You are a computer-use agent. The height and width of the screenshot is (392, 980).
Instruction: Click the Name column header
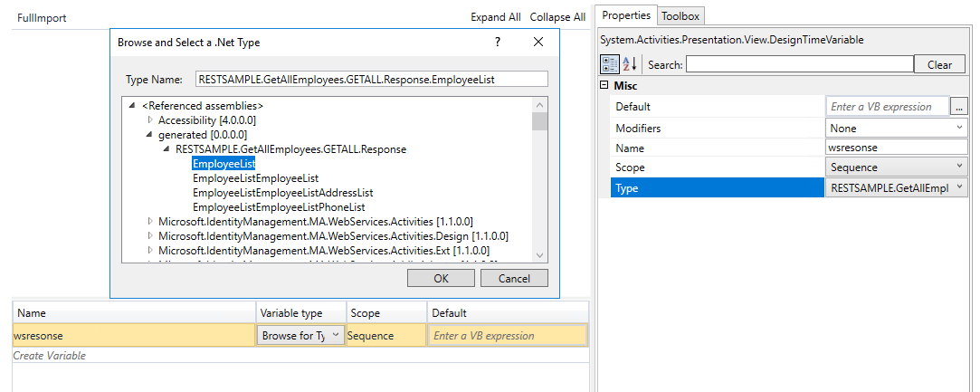[x=134, y=312]
